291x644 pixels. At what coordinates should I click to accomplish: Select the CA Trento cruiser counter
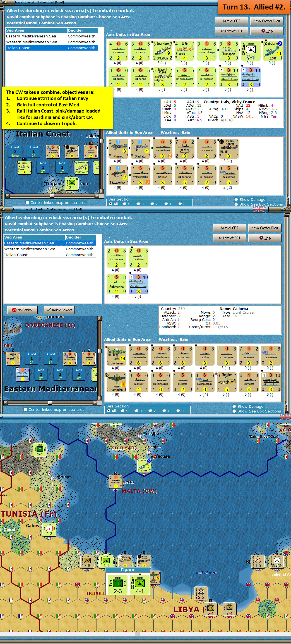[118, 51]
